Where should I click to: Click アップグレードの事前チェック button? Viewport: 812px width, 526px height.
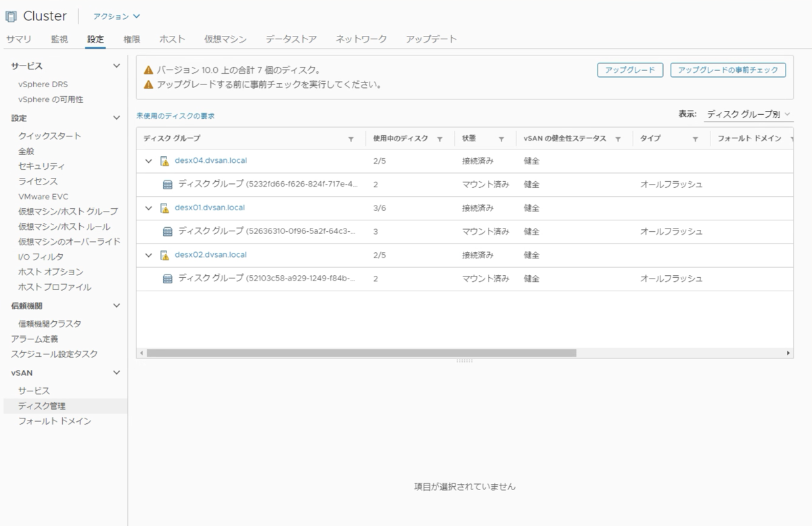point(728,70)
